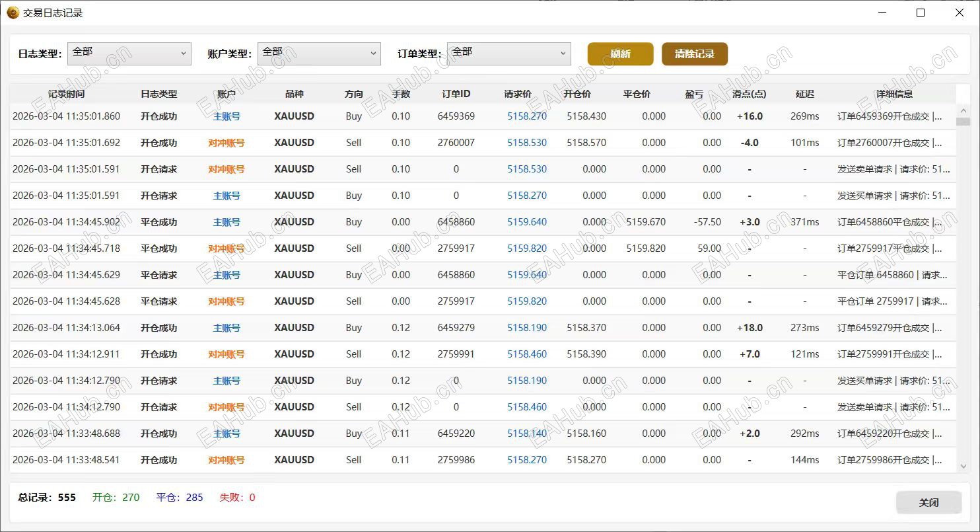
Task: Click the 刷新 button
Action: [x=621, y=54]
